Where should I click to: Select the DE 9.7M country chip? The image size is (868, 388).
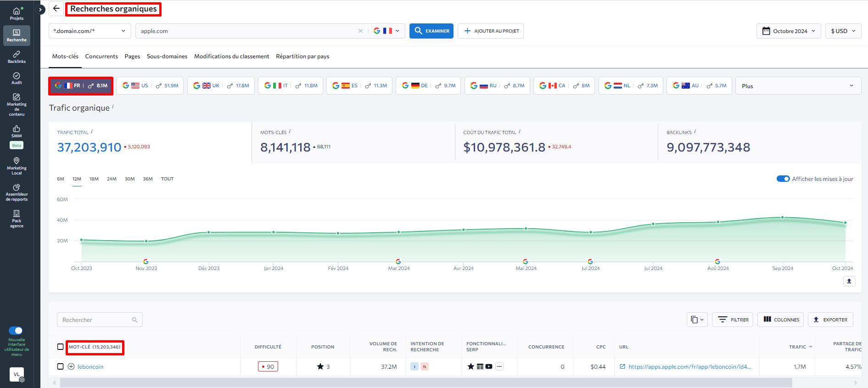click(428, 86)
